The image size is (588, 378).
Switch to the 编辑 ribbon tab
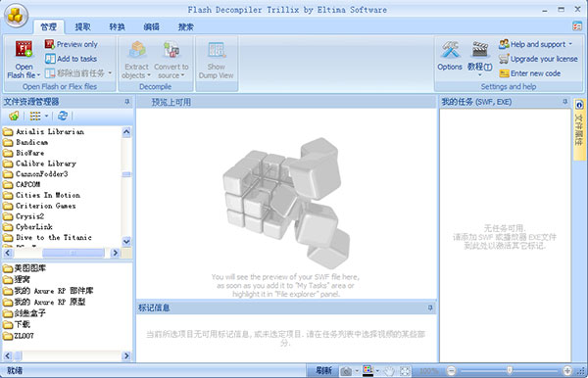[152, 26]
